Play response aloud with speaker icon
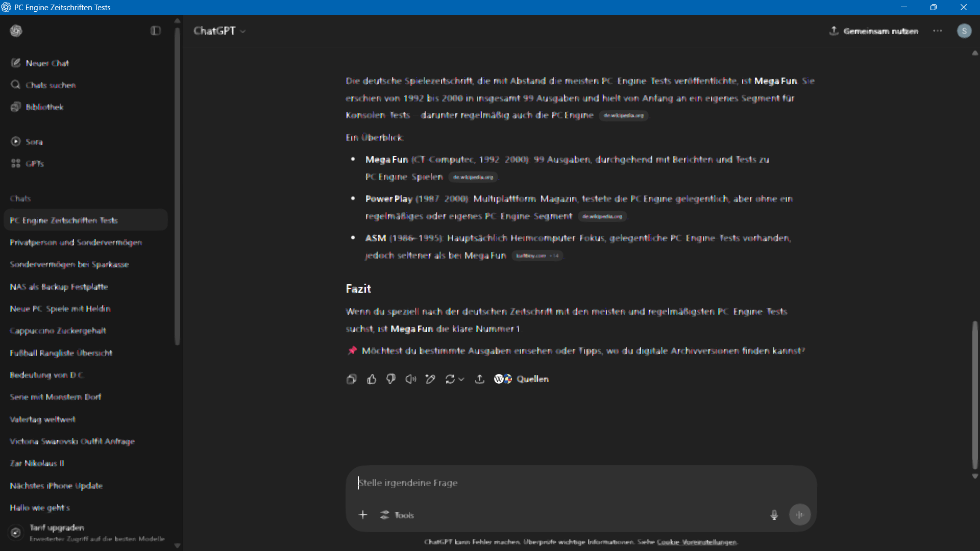 click(x=411, y=379)
